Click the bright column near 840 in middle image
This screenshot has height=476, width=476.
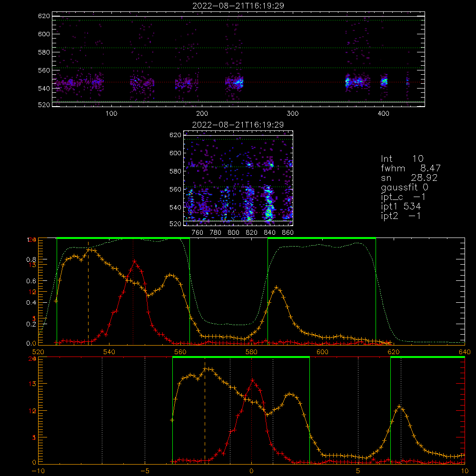(268, 203)
